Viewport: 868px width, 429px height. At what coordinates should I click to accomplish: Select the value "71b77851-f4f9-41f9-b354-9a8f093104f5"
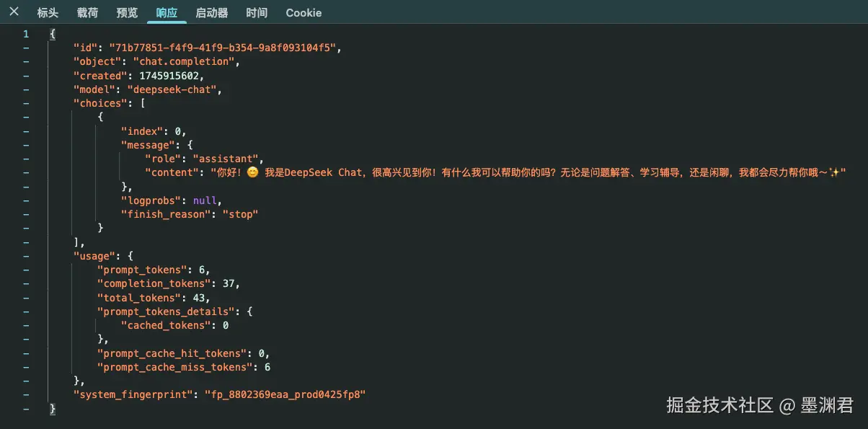click(x=223, y=48)
